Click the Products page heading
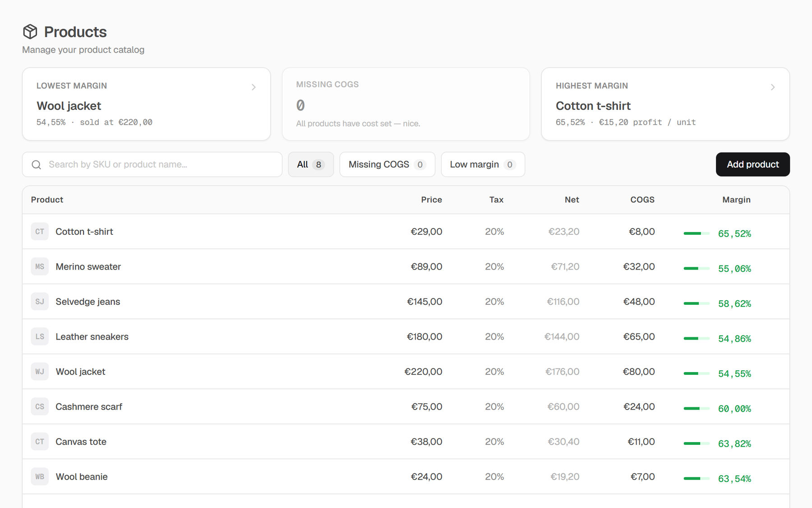This screenshot has height=508, width=812. point(75,32)
